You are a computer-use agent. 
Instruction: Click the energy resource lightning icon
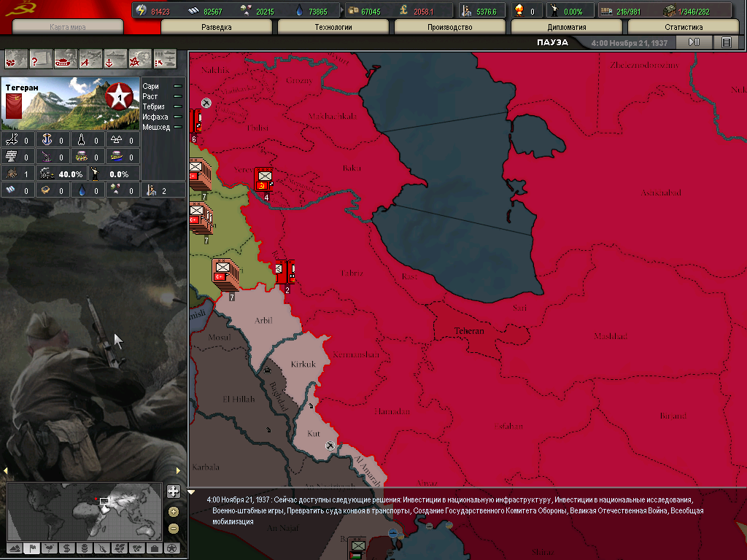tap(141, 10)
